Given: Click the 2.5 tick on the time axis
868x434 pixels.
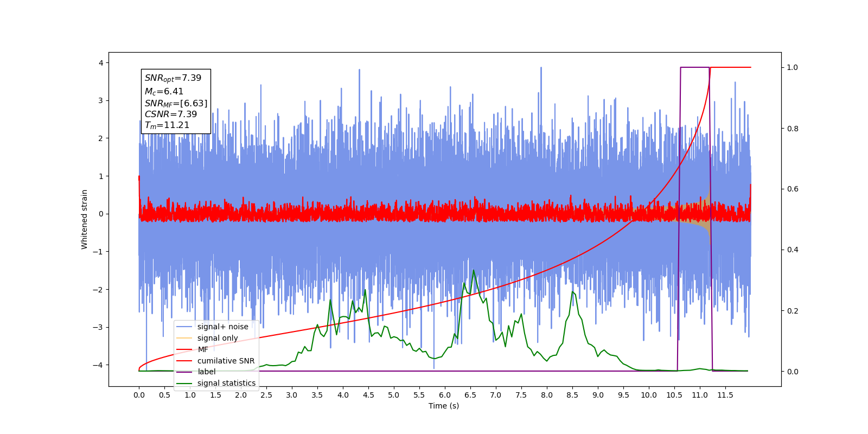Looking at the screenshot, I should (266, 395).
